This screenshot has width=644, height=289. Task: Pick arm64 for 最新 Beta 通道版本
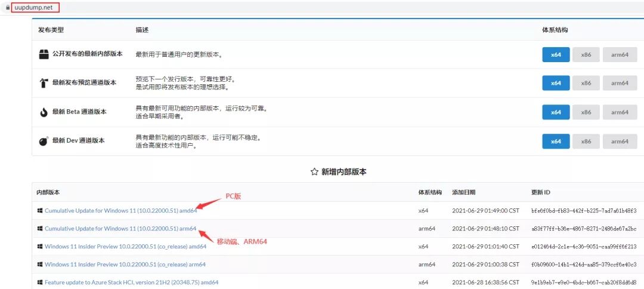[x=620, y=112]
